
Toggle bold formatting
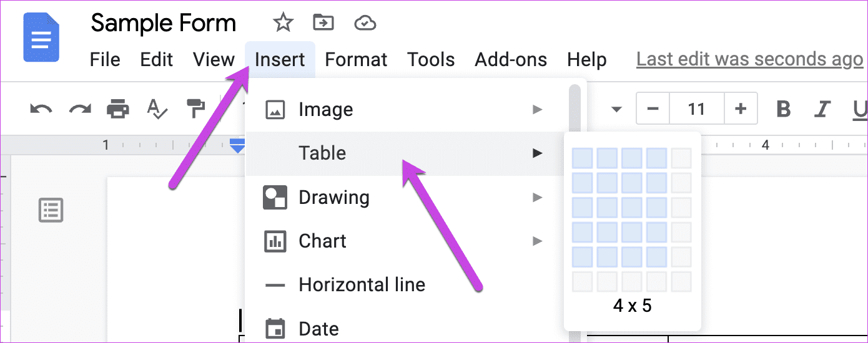[x=783, y=109]
